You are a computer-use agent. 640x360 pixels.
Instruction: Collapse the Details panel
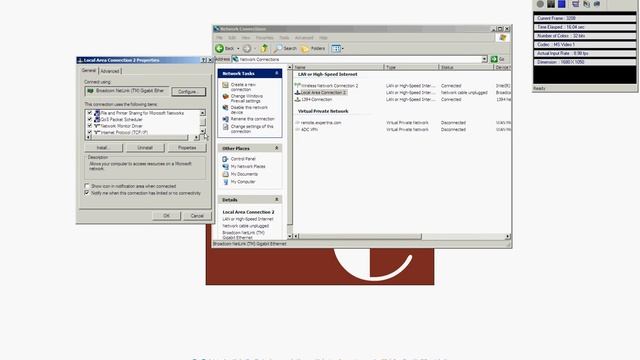pos(277,200)
